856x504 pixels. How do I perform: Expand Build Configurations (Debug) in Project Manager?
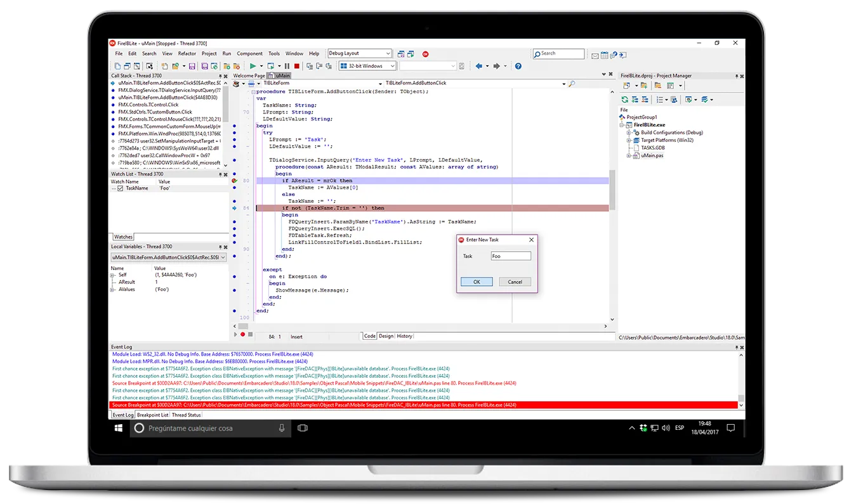(x=629, y=132)
